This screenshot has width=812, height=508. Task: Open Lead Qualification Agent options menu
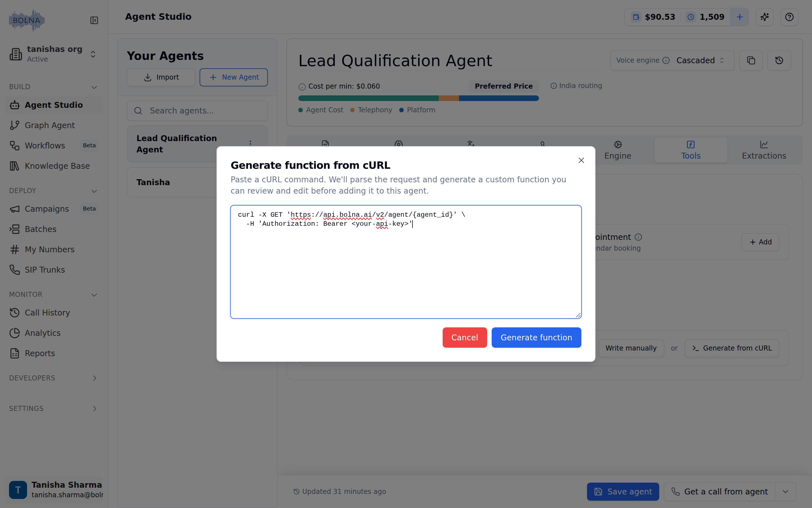point(250,144)
